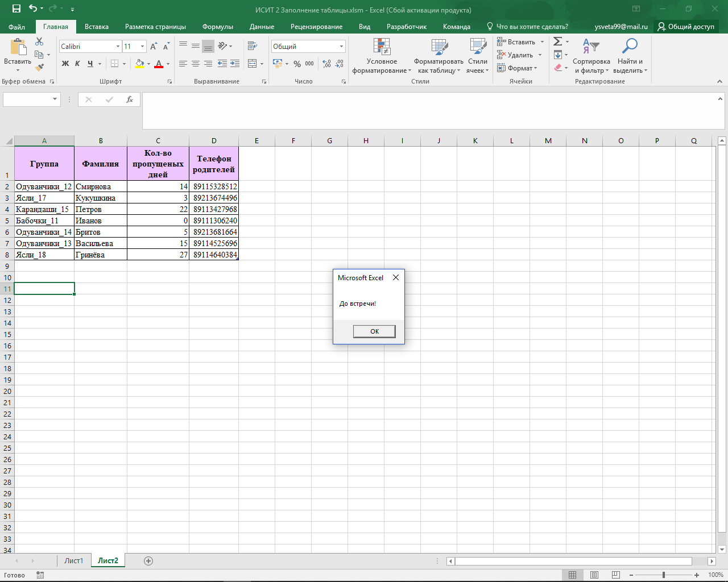This screenshot has height=582, width=728.
Task: Open the font color red swatch
Action: 159,64
